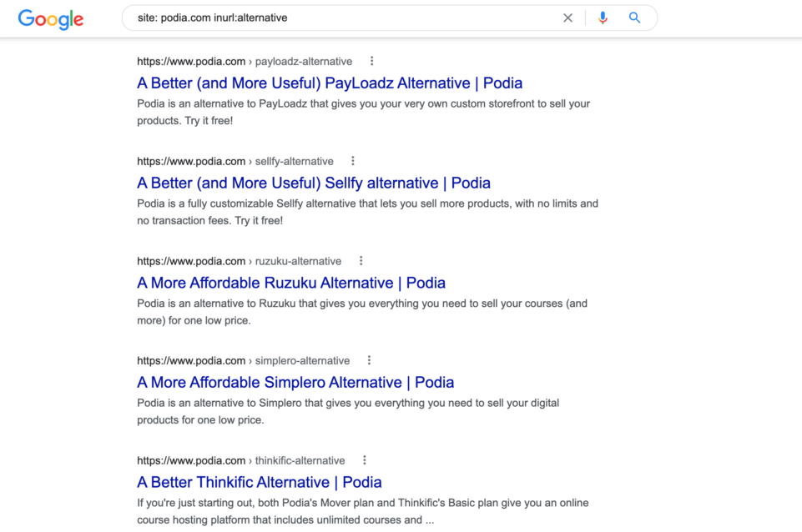Open three-dot menu for simplero-alternative result

[x=370, y=360]
